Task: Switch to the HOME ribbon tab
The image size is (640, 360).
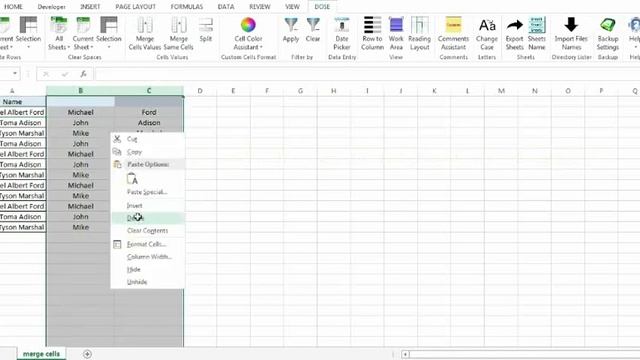Action: [13, 7]
